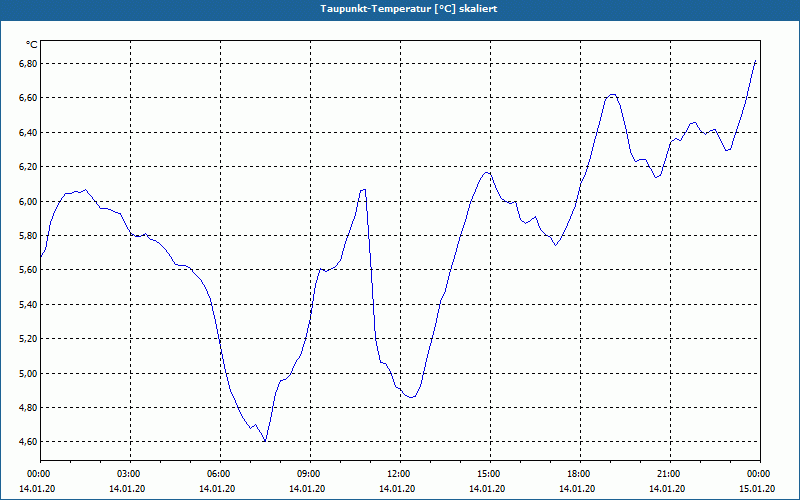Click the title "Taupunkt-Temperatur [°C] skaliert"
The width and height of the screenshot is (800, 500).
tap(409, 9)
